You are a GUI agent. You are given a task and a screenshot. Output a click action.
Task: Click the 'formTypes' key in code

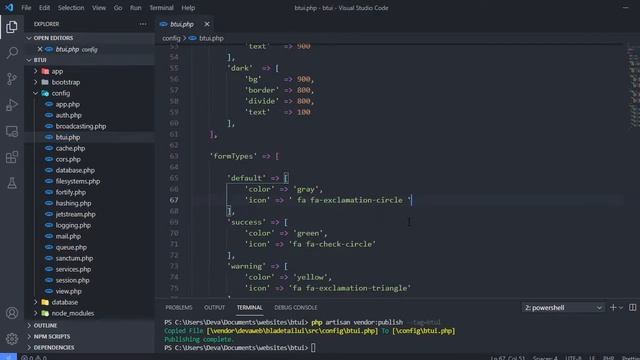click(x=233, y=156)
